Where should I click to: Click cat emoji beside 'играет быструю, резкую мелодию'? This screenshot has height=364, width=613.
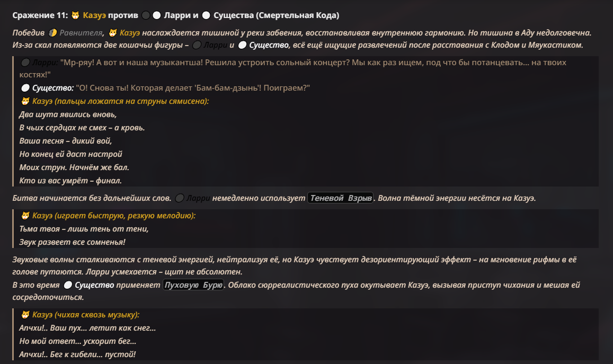[25, 216]
